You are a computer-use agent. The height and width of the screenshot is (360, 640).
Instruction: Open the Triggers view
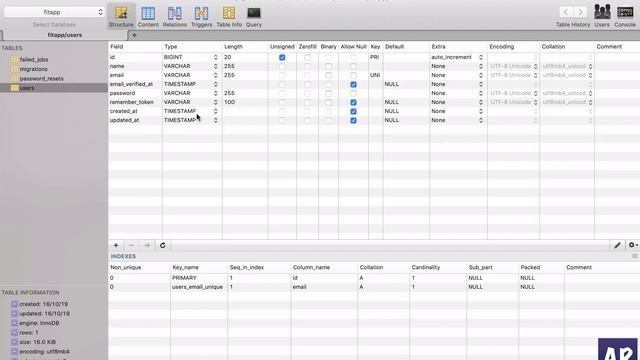click(201, 17)
